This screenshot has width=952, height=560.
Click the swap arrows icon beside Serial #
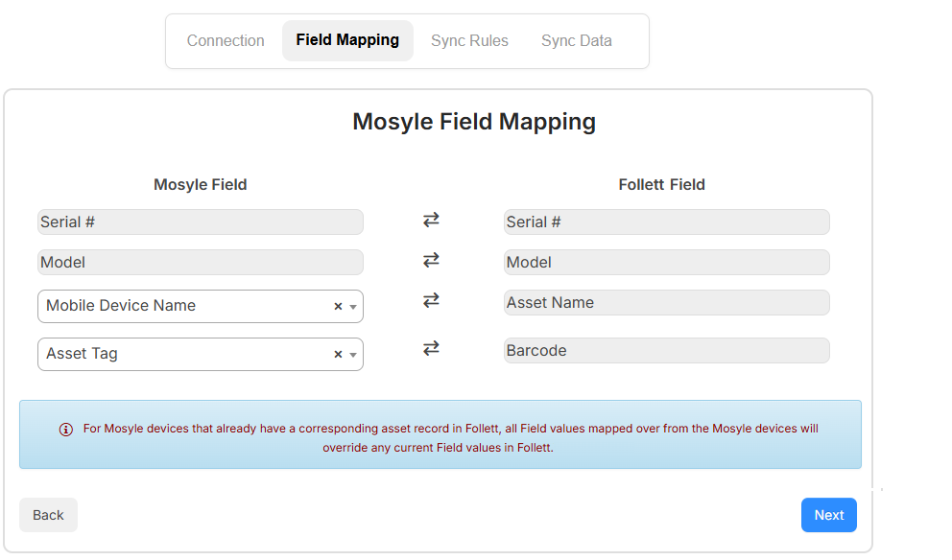pyautogui.click(x=431, y=220)
